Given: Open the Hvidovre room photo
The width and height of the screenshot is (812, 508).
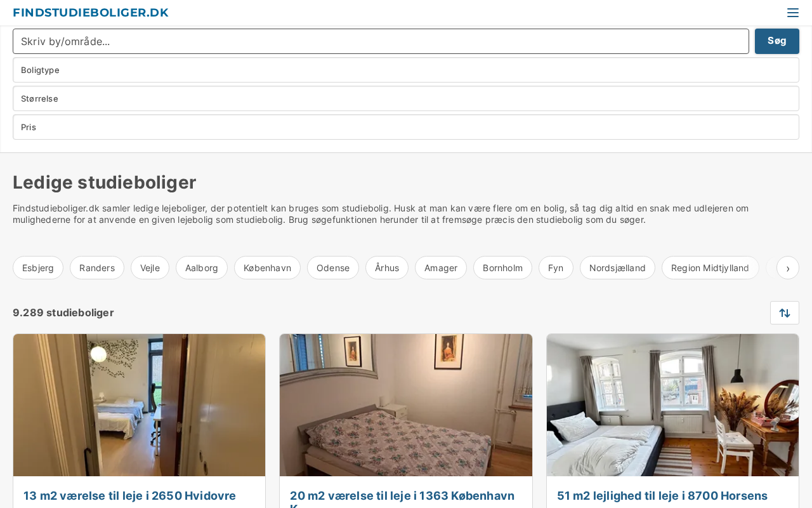Looking at the screenshot, I should click(x=140, y=405).
